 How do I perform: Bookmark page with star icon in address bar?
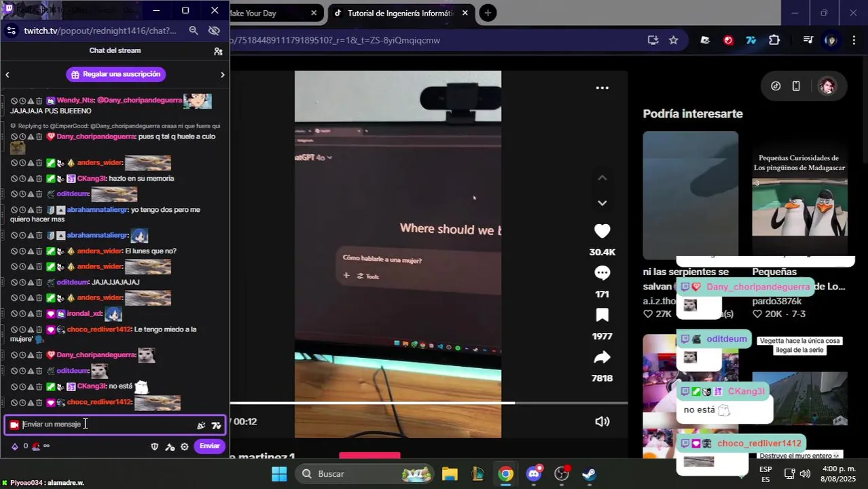tap(673, 40)
